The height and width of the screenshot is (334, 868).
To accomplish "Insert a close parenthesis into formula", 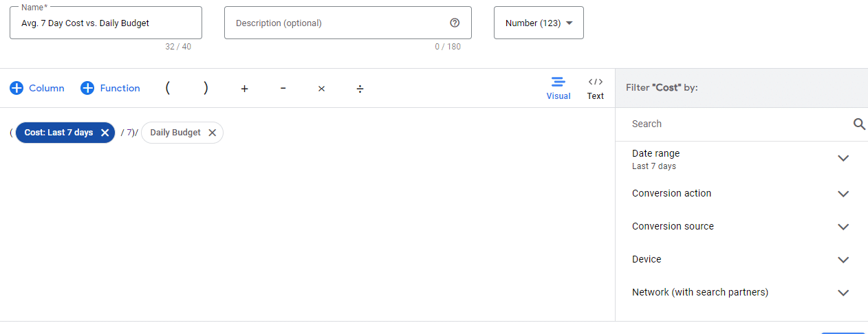I will (206, 88).
